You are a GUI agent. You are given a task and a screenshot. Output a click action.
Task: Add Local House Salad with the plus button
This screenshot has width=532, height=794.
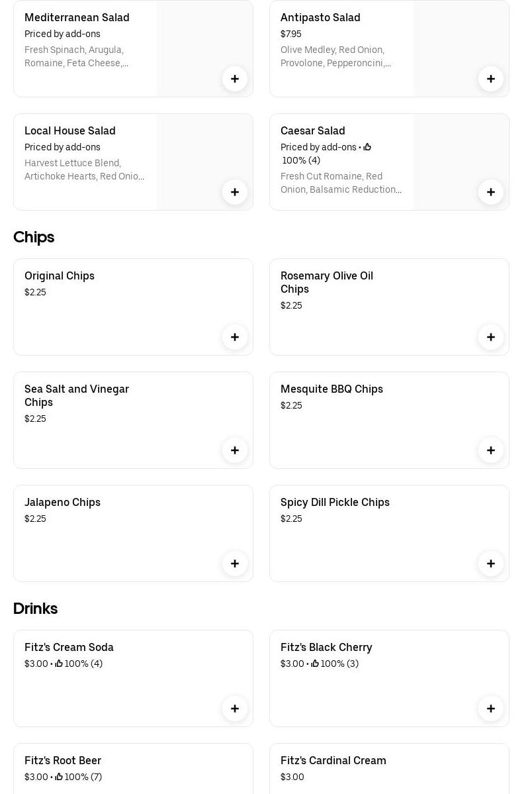(x=235, y=192)
